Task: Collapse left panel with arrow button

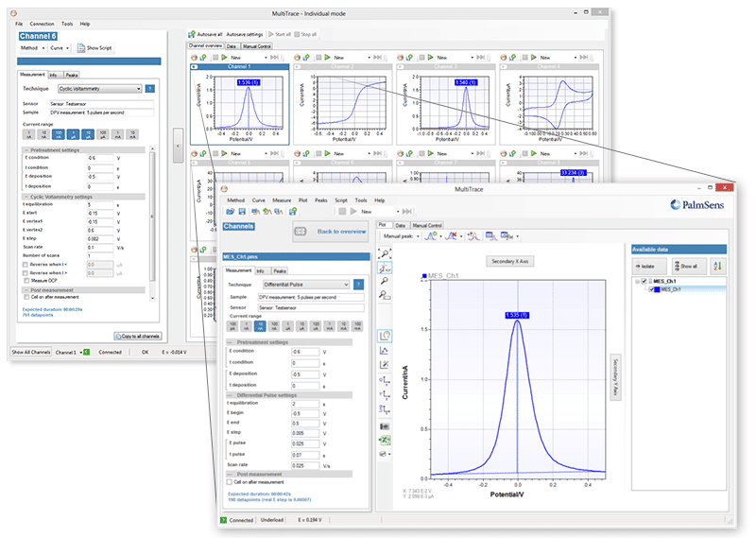Action: pyautogui.click(x=178, y=145)
